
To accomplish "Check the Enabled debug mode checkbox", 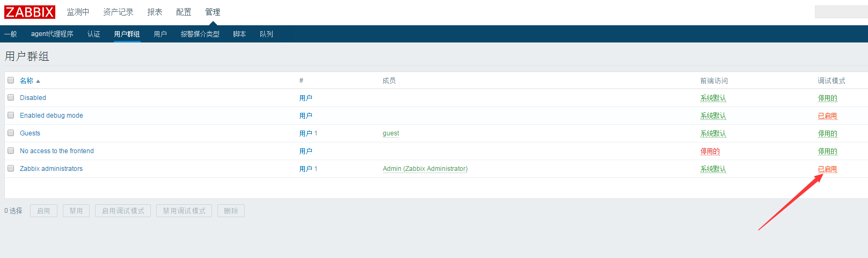I will [x=11, y=115].
